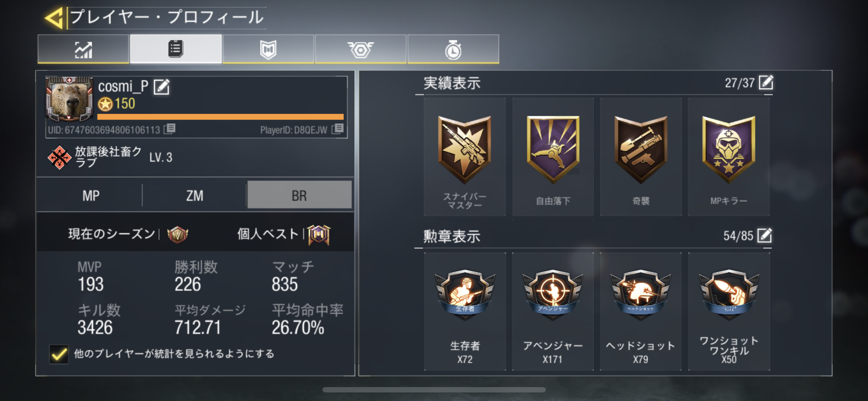
Task: Select the BR stats mode
Action: [x=299, y=195]
